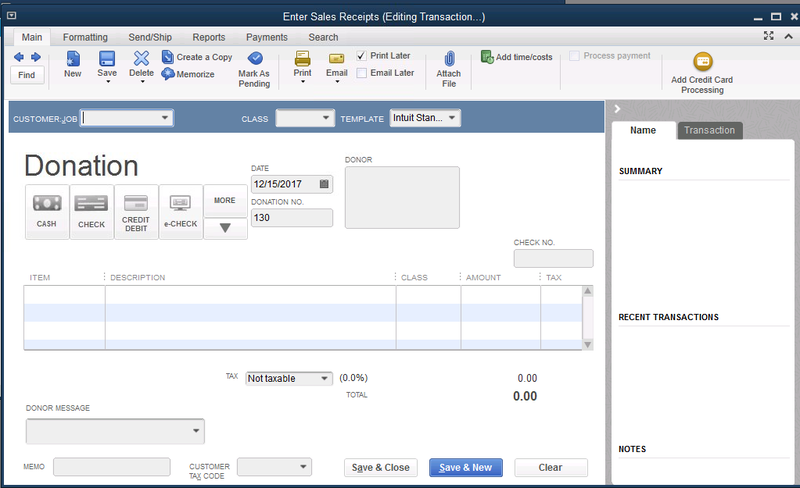Image resolution: width=800 pixels, height=488 pixels.
Task: Click the Delete X icon
Action: tap(141, 58)
